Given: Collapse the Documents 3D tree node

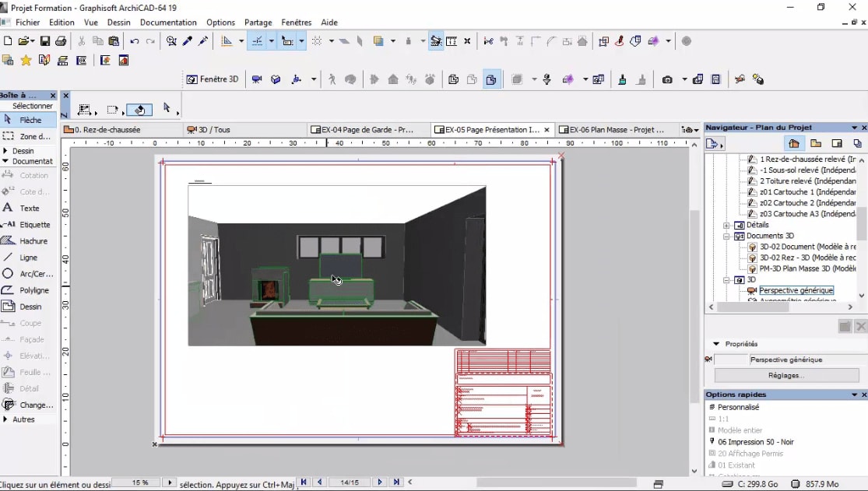Looking at the screenshot, I should 726,236.
